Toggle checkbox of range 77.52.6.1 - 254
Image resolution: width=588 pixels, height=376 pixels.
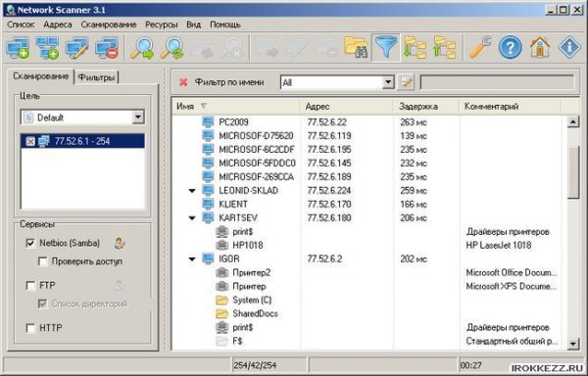tap(30, 141)
